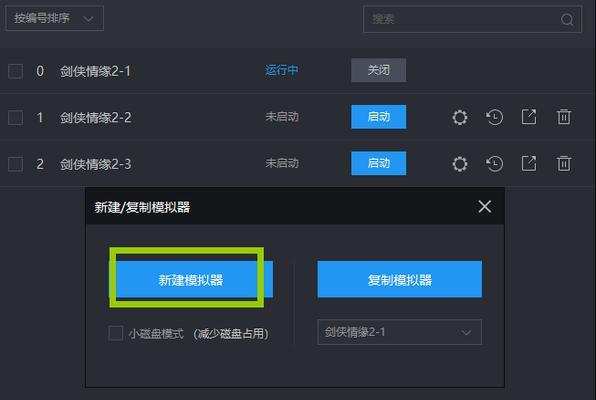Check the box for emulator 剑侠情缘2-3
The width and height of the screenshot is (596, 400).
[x=16, y=164]
